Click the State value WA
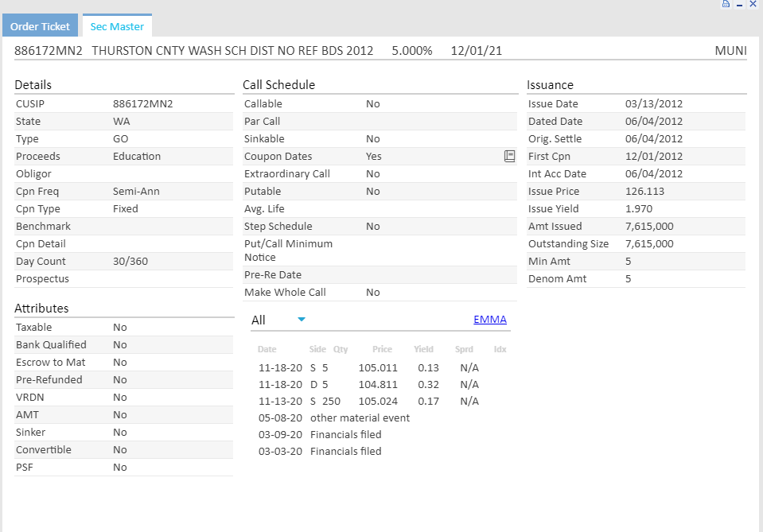 122,121
